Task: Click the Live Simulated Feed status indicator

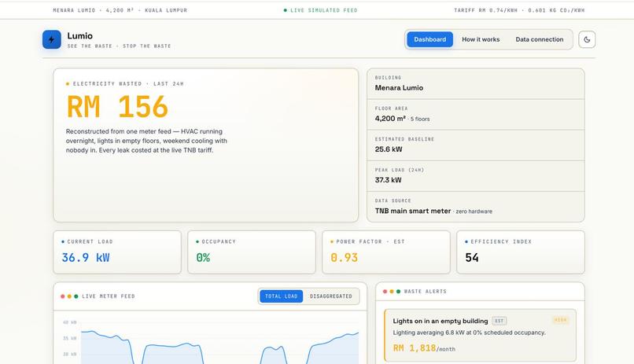Action: (321, 10)
